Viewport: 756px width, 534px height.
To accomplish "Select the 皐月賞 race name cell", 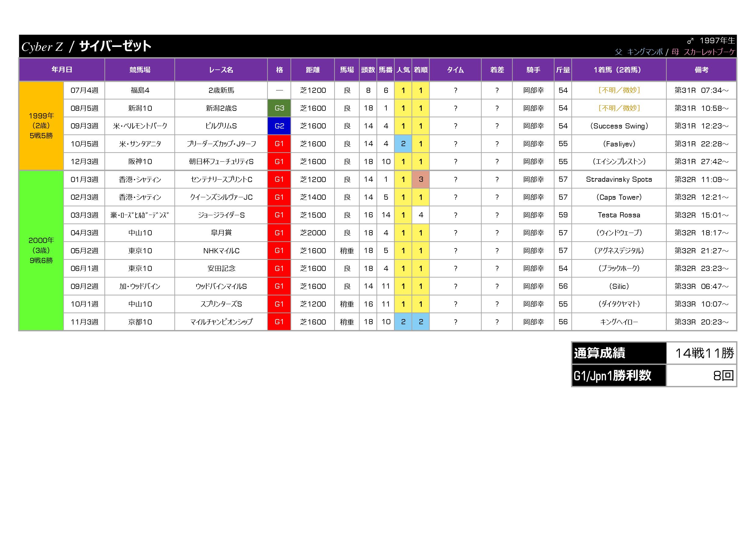I will point(221,233).
